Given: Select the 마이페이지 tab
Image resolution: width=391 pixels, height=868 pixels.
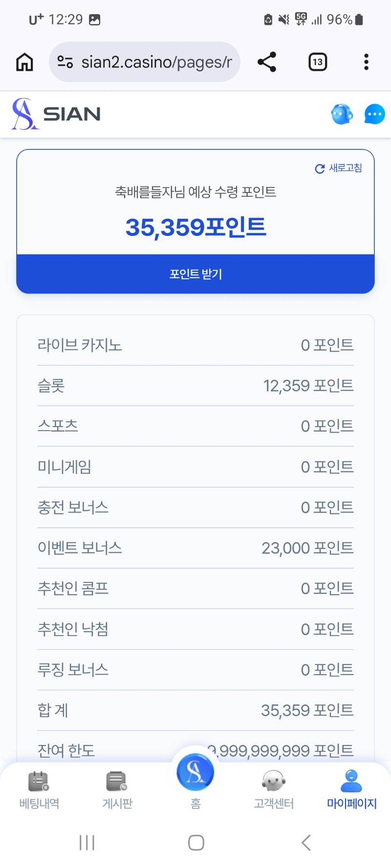Looking at the screenshot, I should [x=351, y=789].
